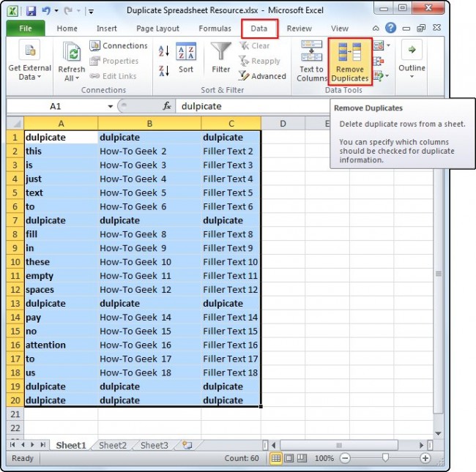The image size is (476, 472).
Task: Select column B header
Action: coord(149,124)
